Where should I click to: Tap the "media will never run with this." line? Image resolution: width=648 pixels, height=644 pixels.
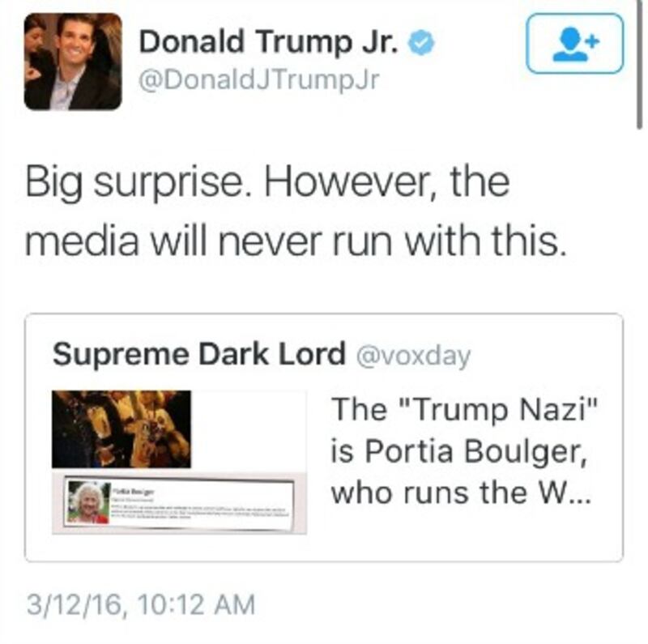tap(296, 241)
